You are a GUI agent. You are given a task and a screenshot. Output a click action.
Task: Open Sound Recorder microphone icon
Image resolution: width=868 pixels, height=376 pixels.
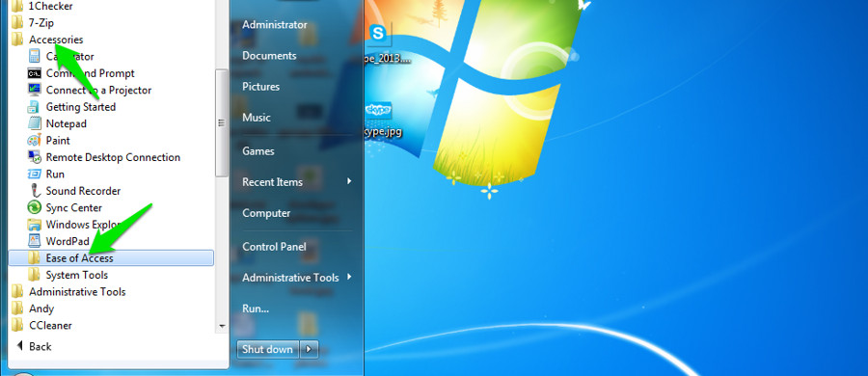click(35, 191)
